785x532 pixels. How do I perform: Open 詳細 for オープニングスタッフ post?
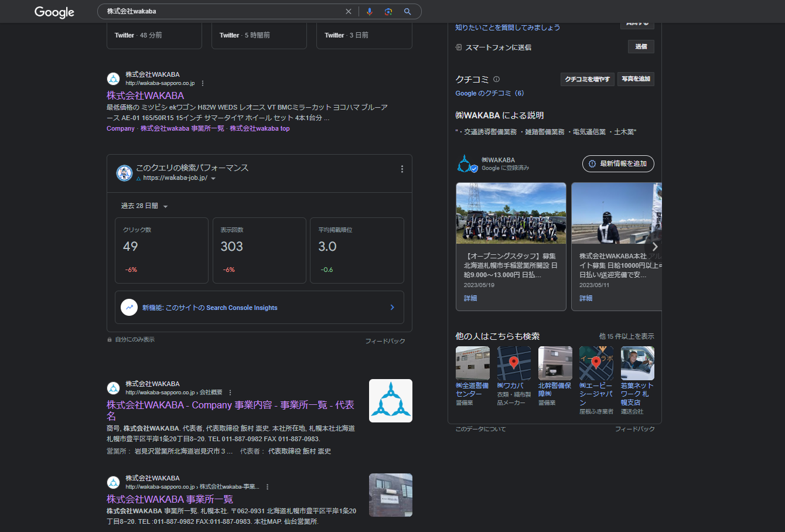pos(470,299)
